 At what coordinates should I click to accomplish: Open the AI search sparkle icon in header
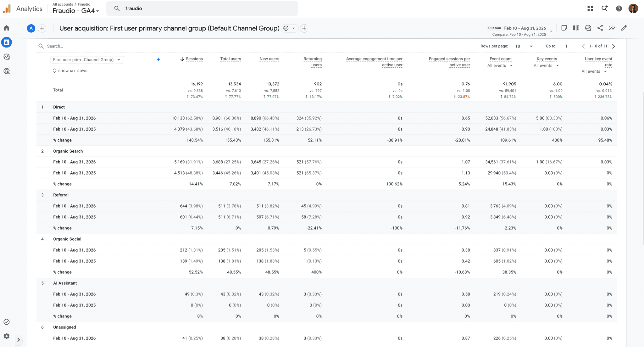point(604,8)
